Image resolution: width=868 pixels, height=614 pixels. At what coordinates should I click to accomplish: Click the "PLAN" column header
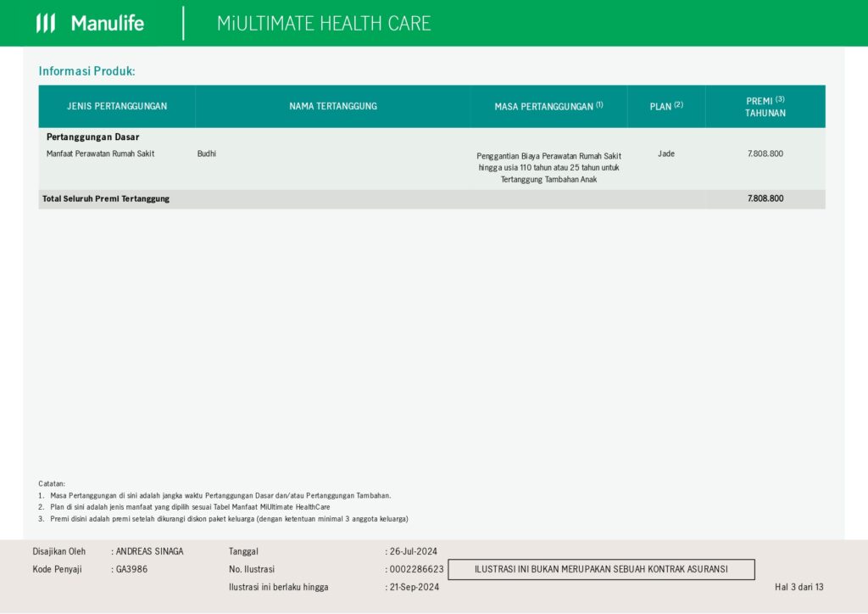[x=666, y=106]
